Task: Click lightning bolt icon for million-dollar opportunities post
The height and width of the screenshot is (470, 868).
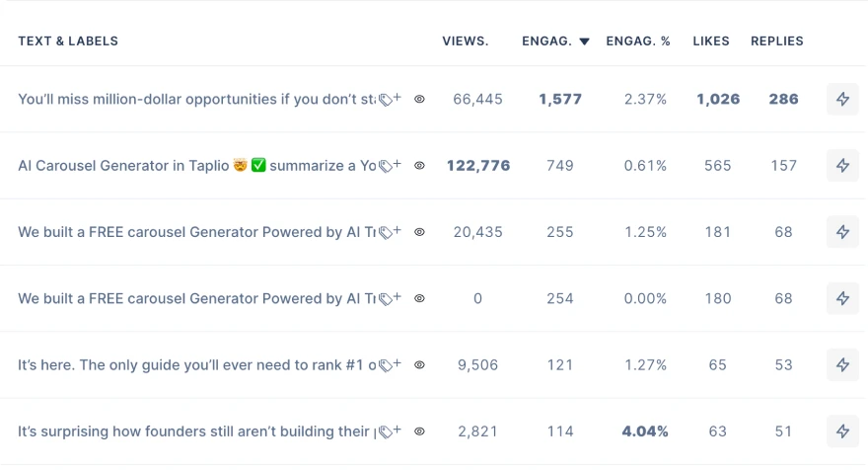Action: (842, 99)
